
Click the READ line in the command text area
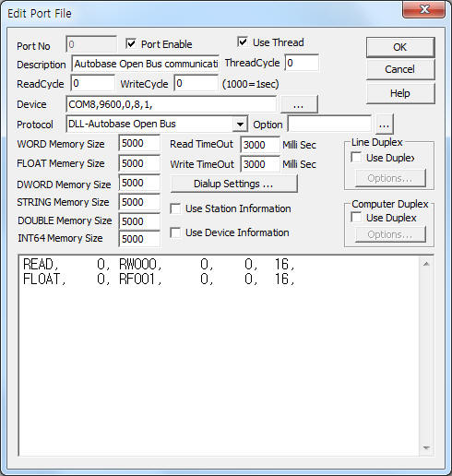[159, 264]
